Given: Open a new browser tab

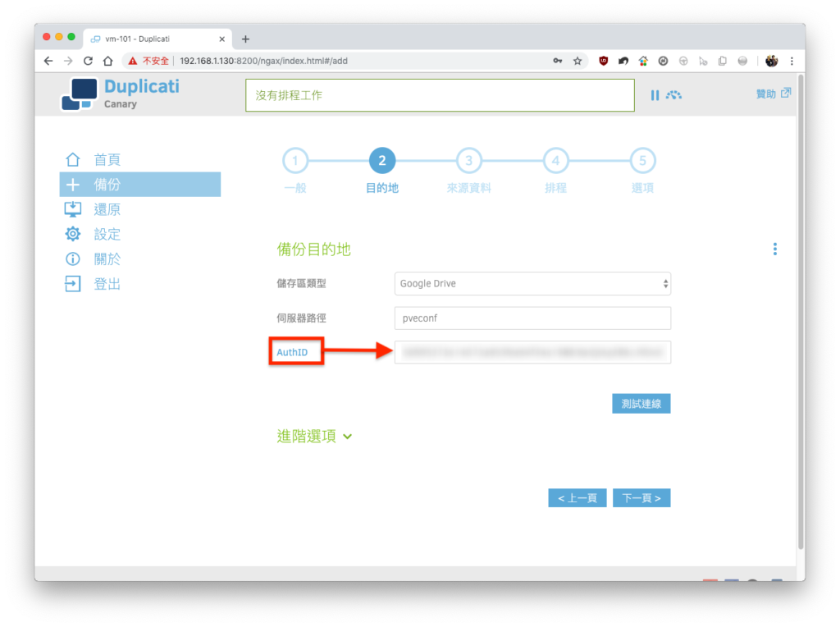Looking at the screenshot, I should point(245,39).
